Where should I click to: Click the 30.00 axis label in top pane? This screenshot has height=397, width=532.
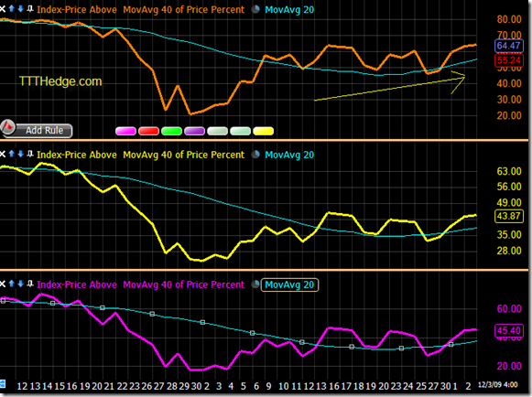pyautogui.click(x=509, y=100)
